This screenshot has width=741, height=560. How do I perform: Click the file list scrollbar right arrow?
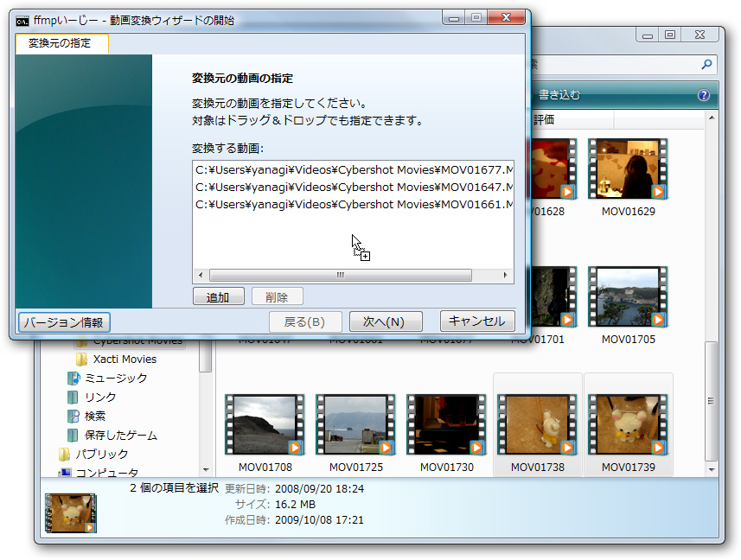click(505, 276)
